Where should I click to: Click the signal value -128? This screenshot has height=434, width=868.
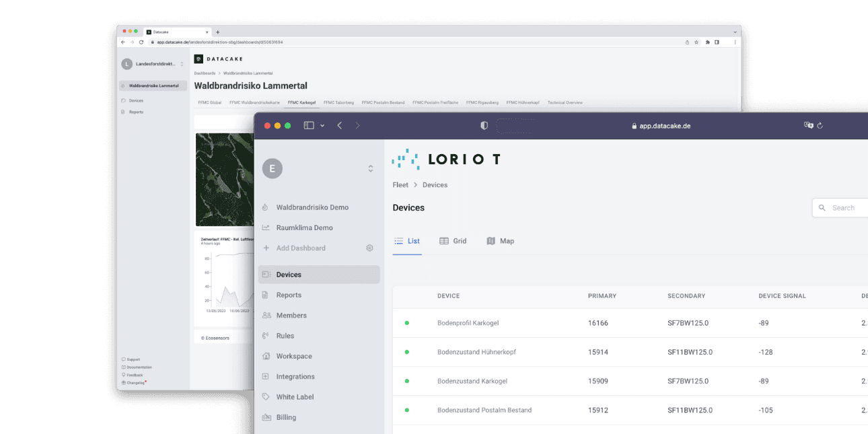766,352
